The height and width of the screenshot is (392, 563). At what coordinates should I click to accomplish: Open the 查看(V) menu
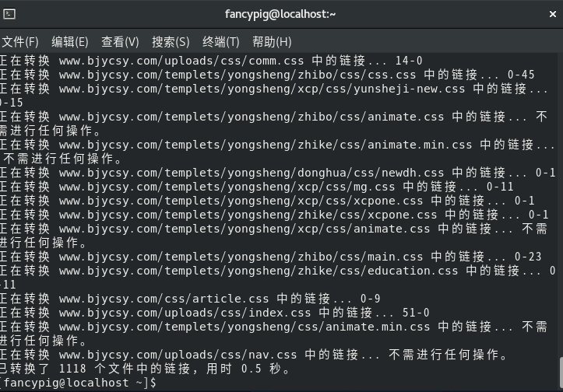(x=119, y=42)
